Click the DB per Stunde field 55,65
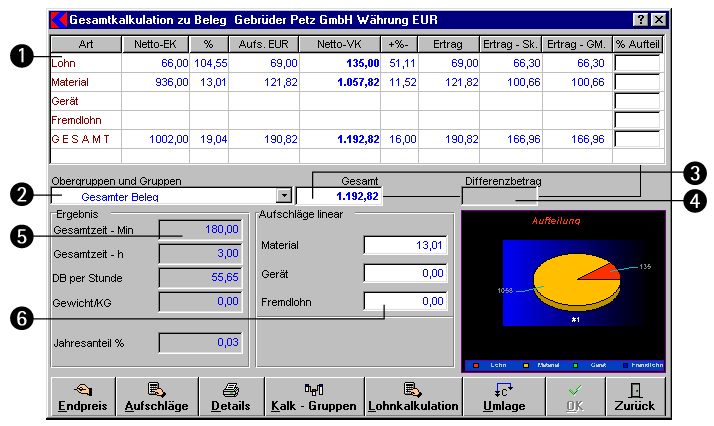This screenshot has width=714, height=426. (x=200, y=278)
